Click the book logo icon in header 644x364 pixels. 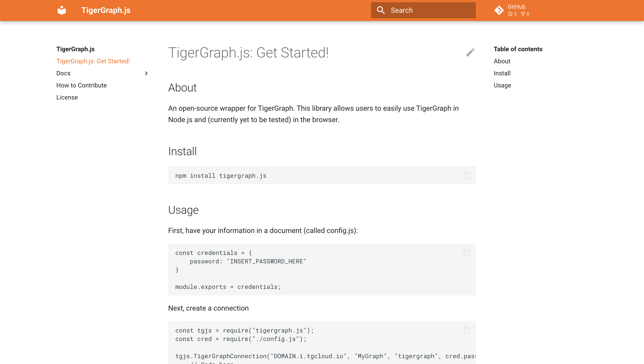(61, 10)
